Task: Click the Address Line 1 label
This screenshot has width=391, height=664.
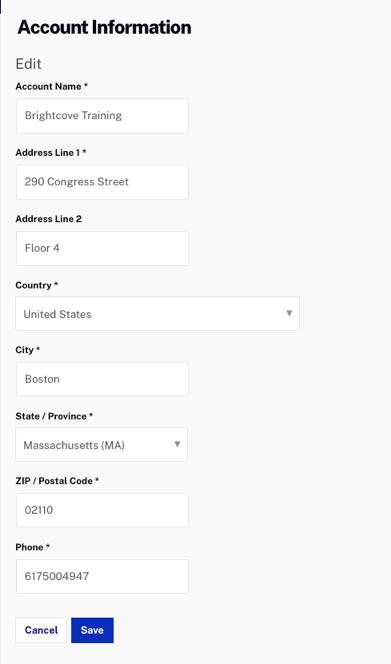Action: coord(51,153)
